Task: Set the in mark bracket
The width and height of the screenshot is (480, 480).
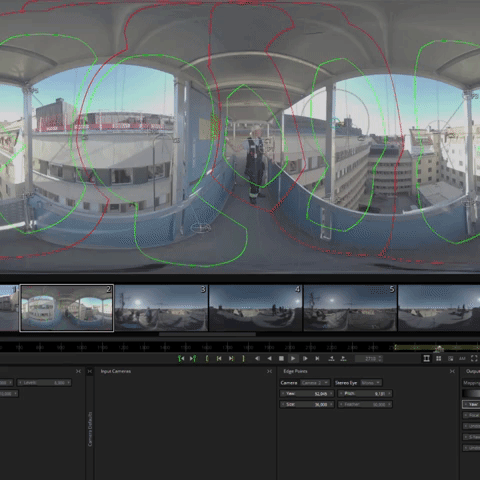Action: click(207, 359)
